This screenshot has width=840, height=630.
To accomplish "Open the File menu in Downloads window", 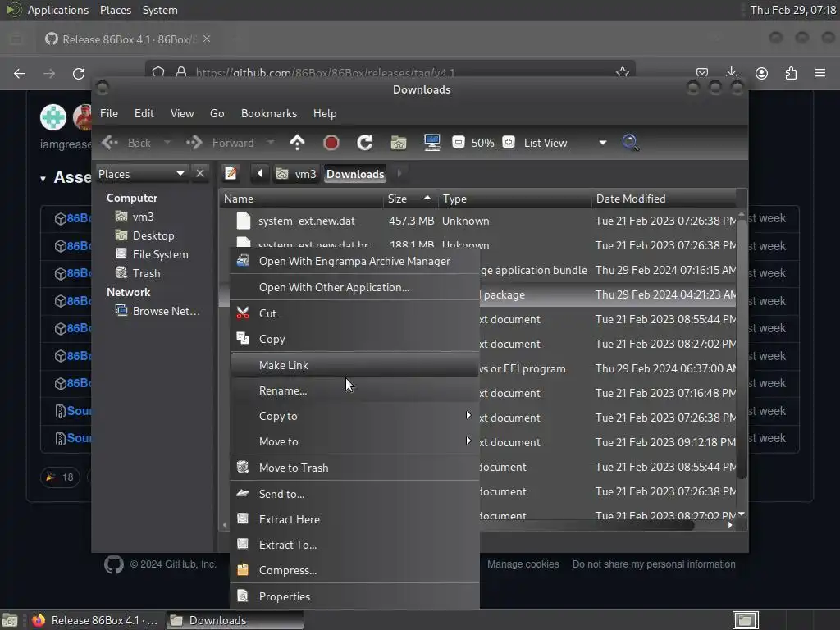I will click(x=109, y=113).
